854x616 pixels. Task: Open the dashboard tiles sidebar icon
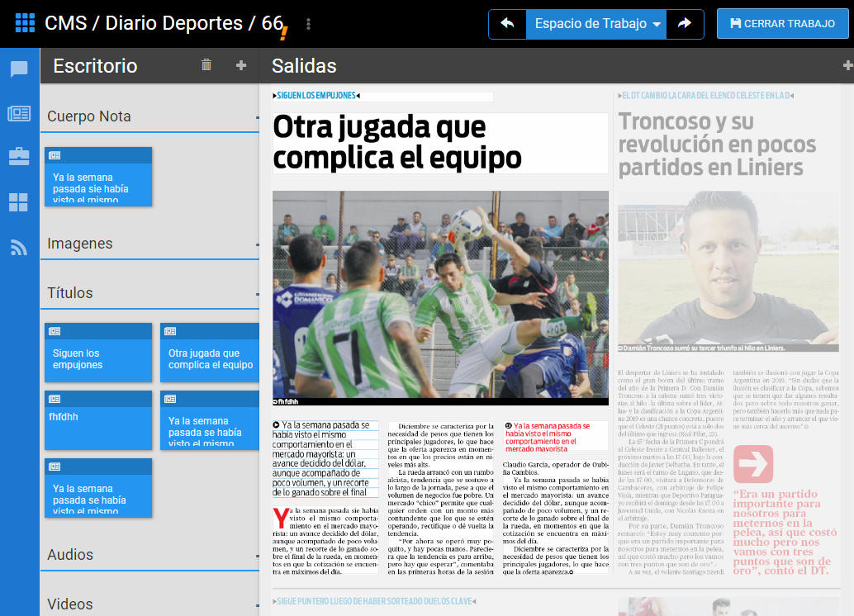18,202
